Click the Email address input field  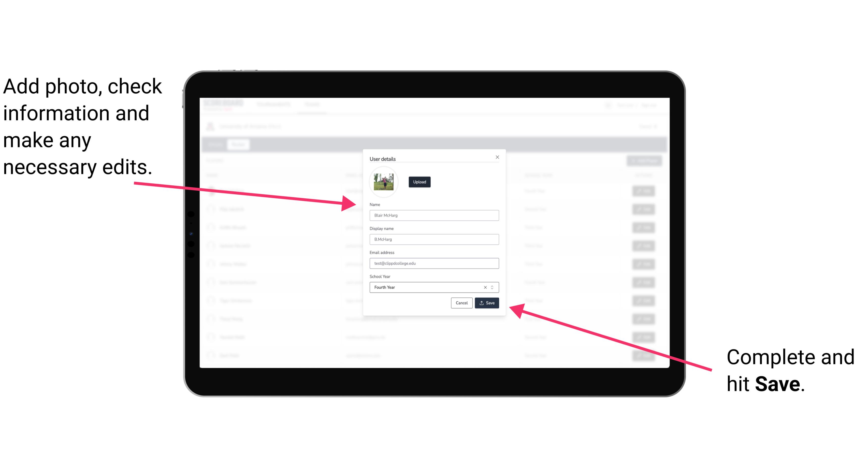click(x=433, y=264)
